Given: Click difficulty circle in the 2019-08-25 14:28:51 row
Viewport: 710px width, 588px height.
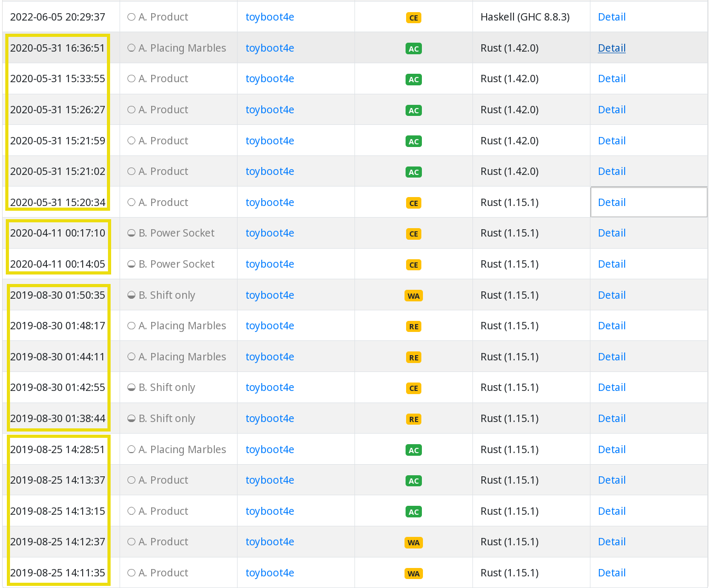Looking at the screenshot, I should click(131, 449).
